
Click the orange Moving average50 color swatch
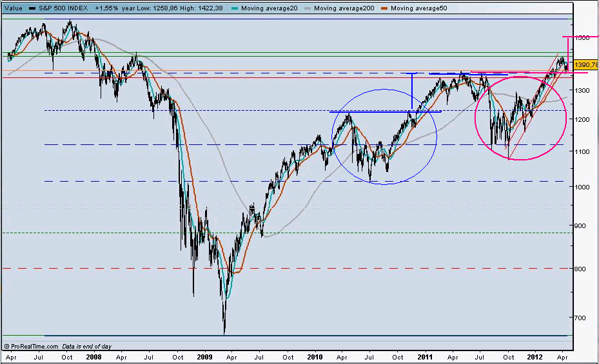pos(384,8)
